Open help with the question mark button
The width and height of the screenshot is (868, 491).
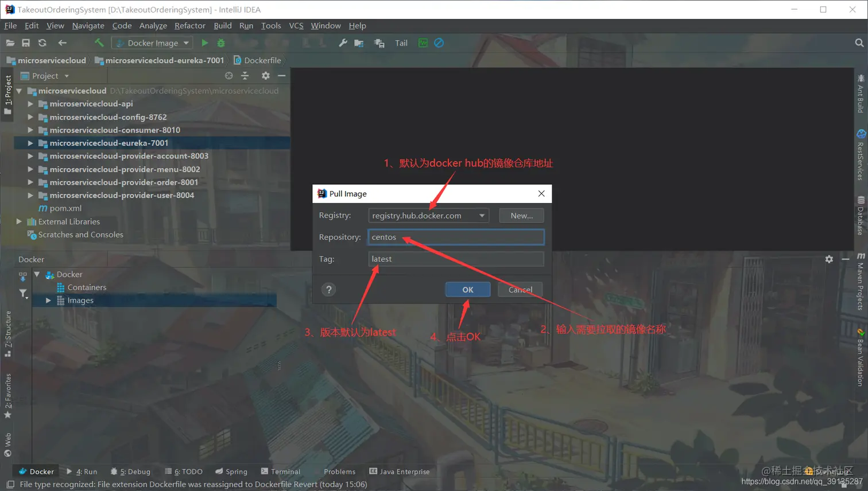(x=329, y=290)
